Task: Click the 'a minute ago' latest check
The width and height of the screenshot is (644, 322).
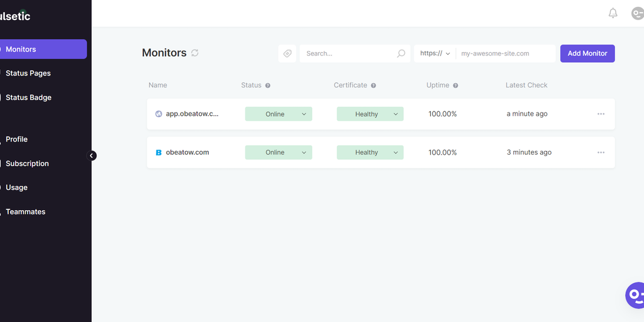Action: 527,114
